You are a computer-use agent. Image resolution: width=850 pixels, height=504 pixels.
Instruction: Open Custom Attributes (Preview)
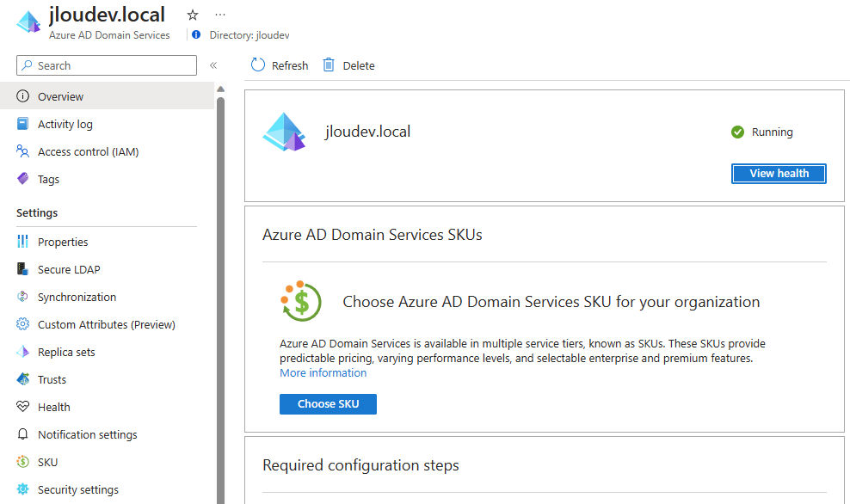[x=108, y=324]
